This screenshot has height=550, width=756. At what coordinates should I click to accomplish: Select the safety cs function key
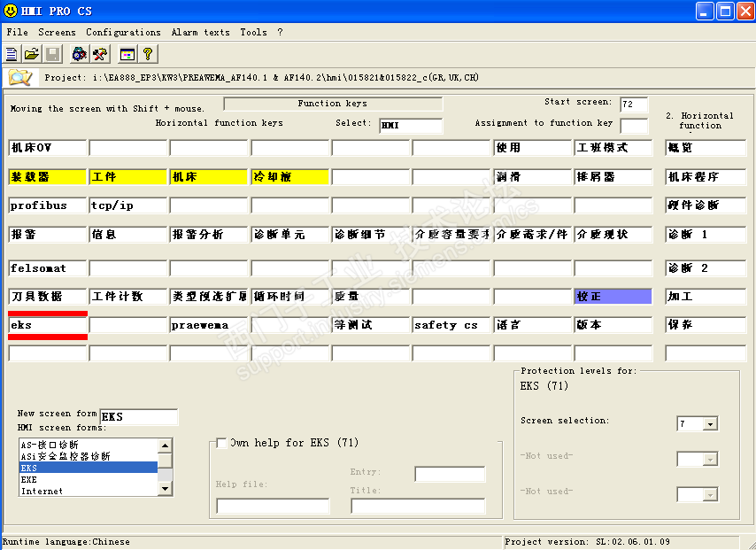[x=451, y=325]
